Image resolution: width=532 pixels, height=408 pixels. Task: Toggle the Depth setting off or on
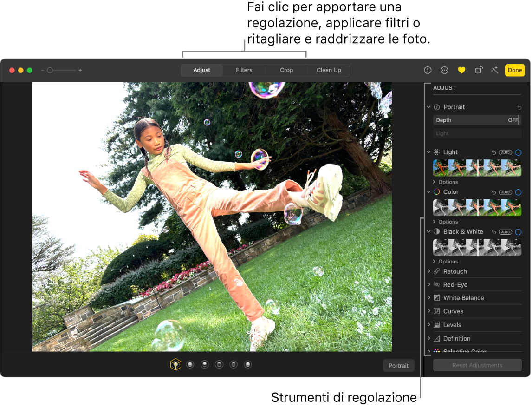click(x=512, y=120)
